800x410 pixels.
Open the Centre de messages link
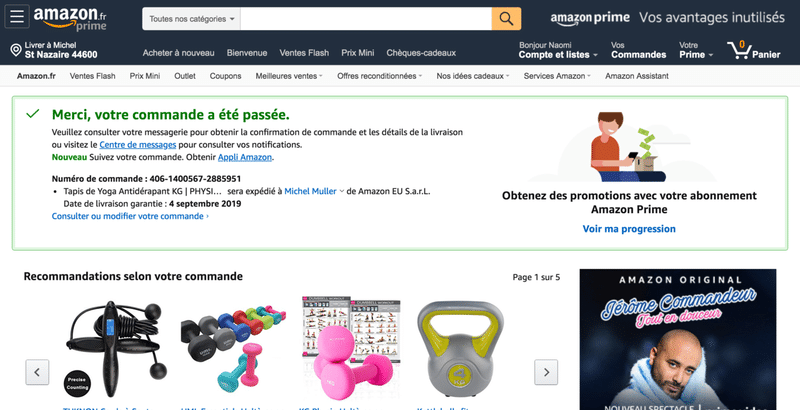138,145
